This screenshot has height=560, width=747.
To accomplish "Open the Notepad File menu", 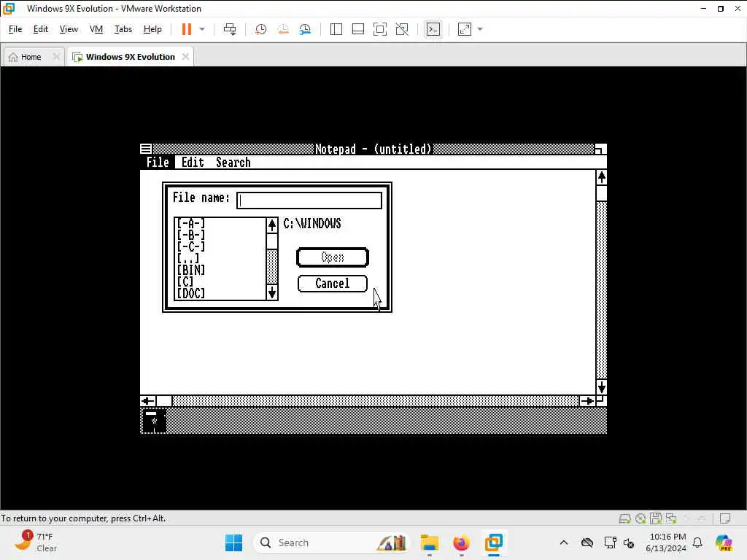I will tap(158, 163).
